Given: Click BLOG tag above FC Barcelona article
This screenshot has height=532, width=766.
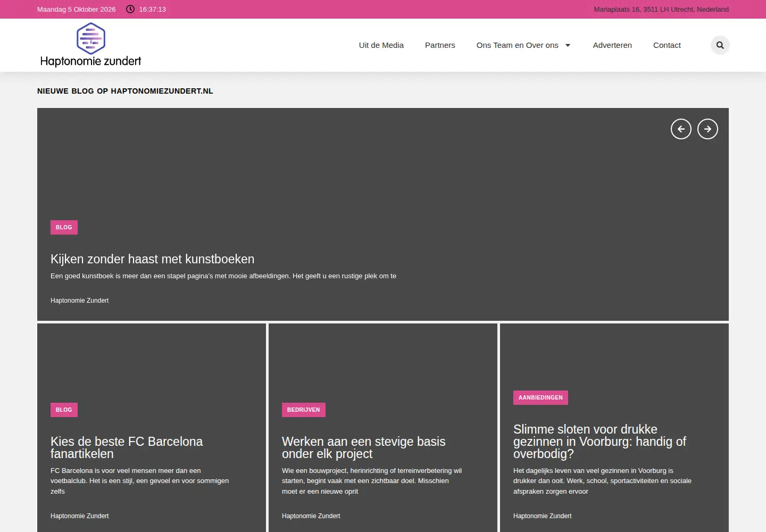Looking at the screenshot, I should [x=64, y=410].
